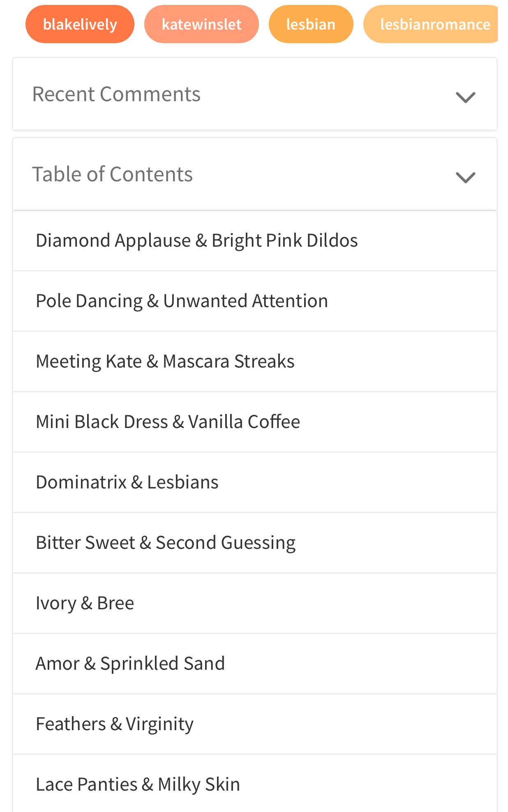The height and width of the screenshot is (812, 508).
Task: Go to Meeting Kate & Mascara Streaks
Action: pos(255,361)
